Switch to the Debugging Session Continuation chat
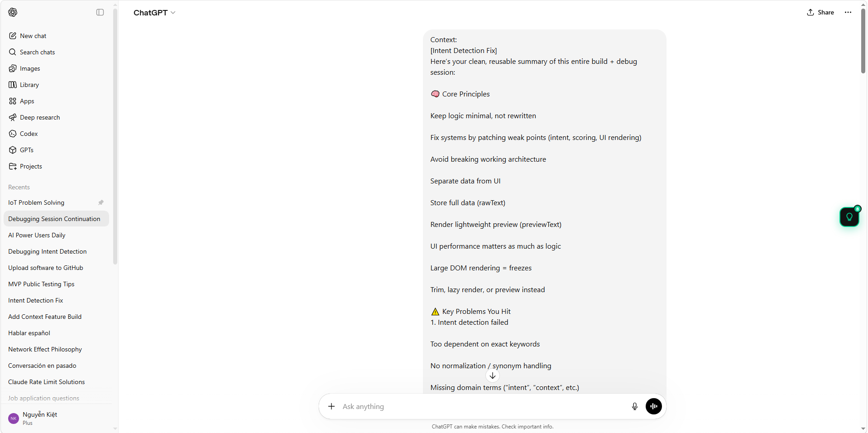Screen dimensions: 868x433 [x=54, y=219]
